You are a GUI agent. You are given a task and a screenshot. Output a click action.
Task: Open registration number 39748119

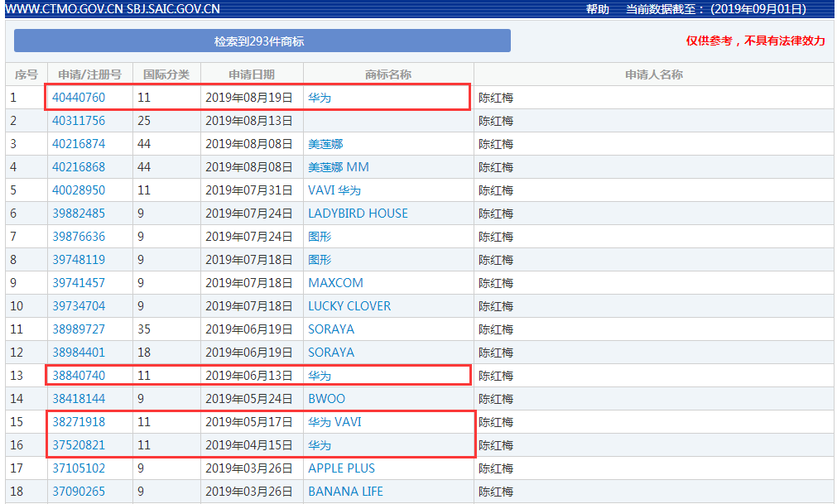(79, 260)
